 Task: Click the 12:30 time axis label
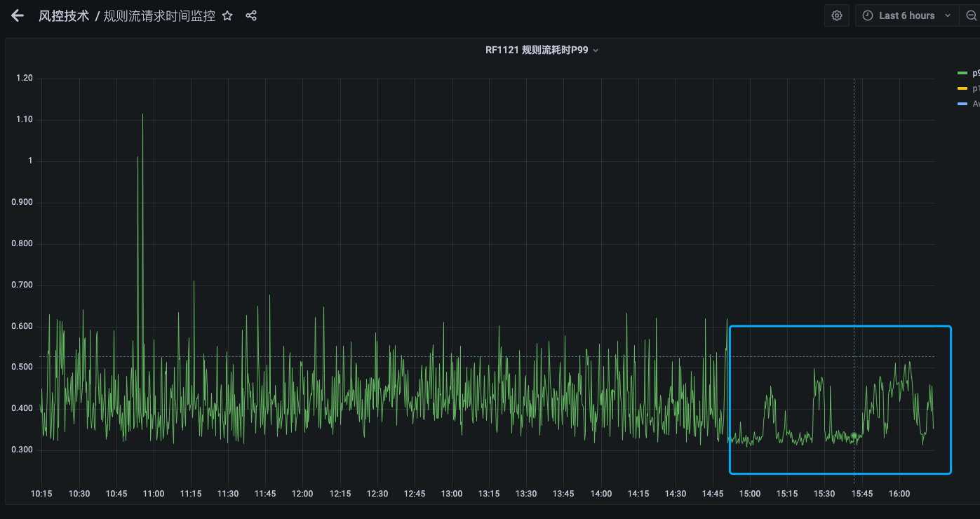377,494
